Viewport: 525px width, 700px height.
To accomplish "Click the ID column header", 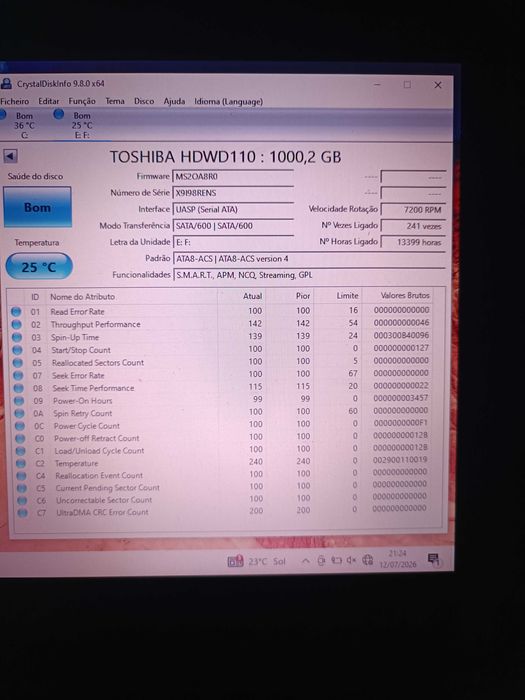I will pyautogui.click(x=35, y=296).
